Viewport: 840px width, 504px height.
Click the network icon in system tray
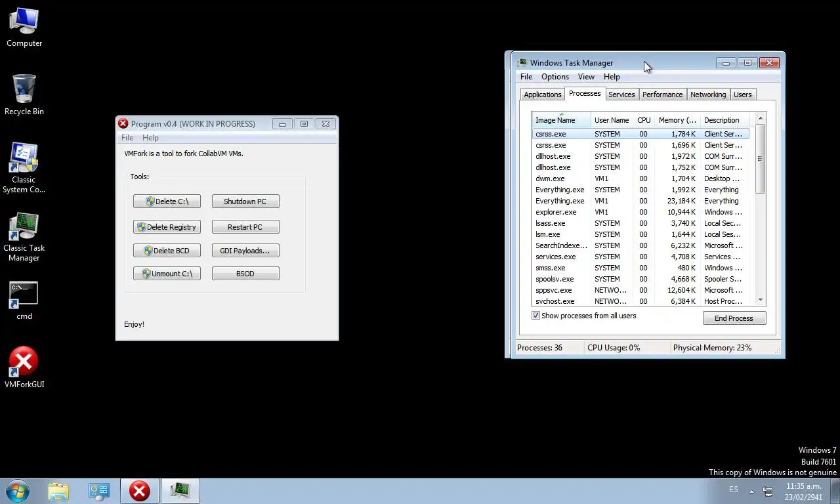point(768,491)
